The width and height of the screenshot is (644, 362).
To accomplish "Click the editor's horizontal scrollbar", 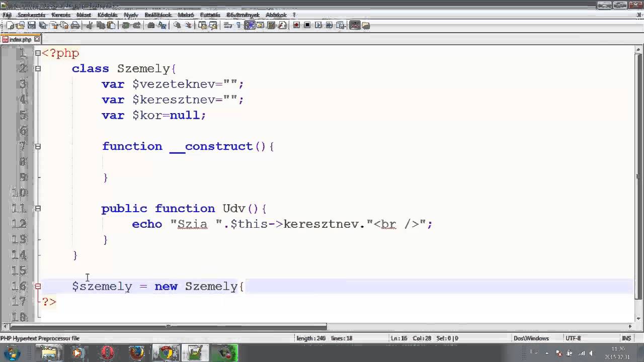I will (169, 326).
